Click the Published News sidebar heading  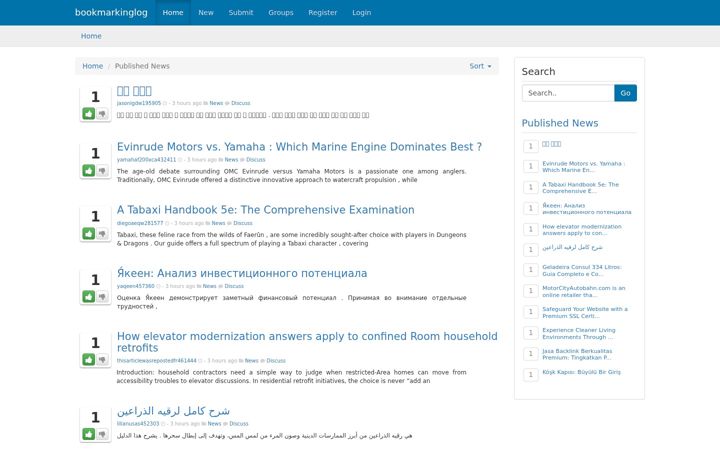[560, 123]
